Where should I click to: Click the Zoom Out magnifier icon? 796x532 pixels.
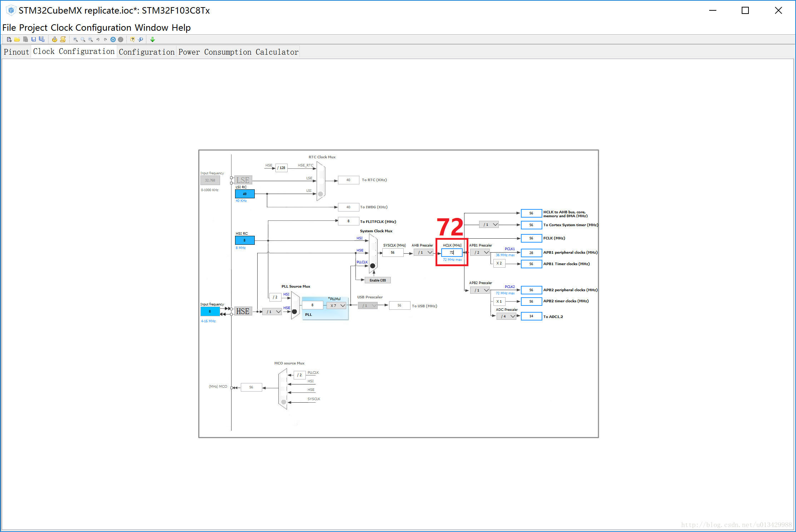pos(90,39)
